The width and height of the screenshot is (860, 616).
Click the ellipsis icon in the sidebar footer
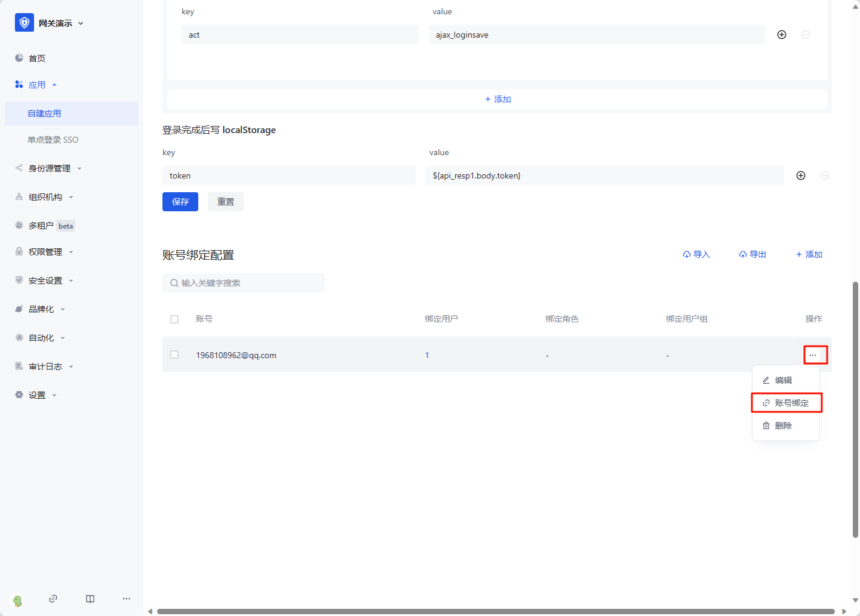tap(127, 599)
